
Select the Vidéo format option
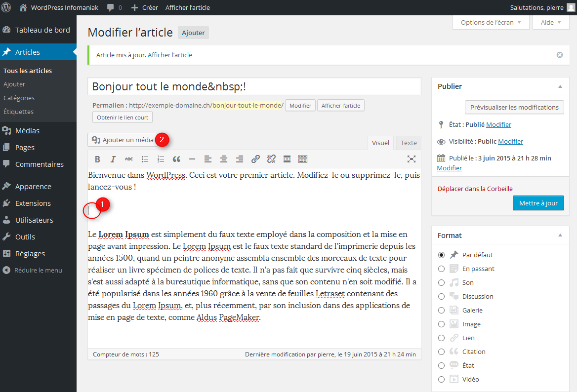point(441,380)
